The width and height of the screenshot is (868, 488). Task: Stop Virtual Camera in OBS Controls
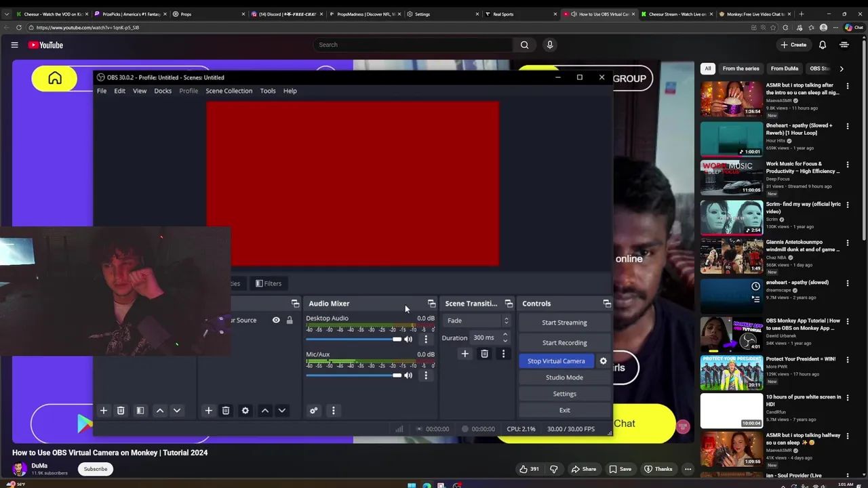pyautogui.click(x=556, y=361)
